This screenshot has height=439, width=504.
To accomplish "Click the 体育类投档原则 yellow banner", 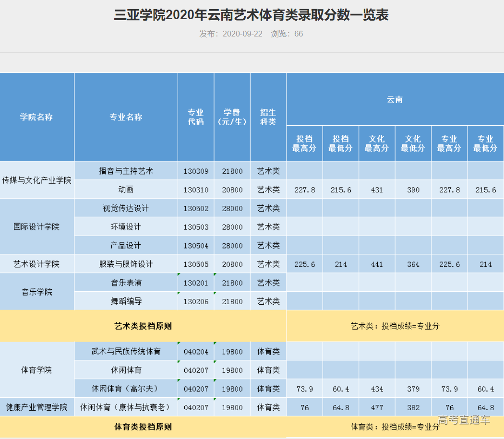I will coord(143,426).
